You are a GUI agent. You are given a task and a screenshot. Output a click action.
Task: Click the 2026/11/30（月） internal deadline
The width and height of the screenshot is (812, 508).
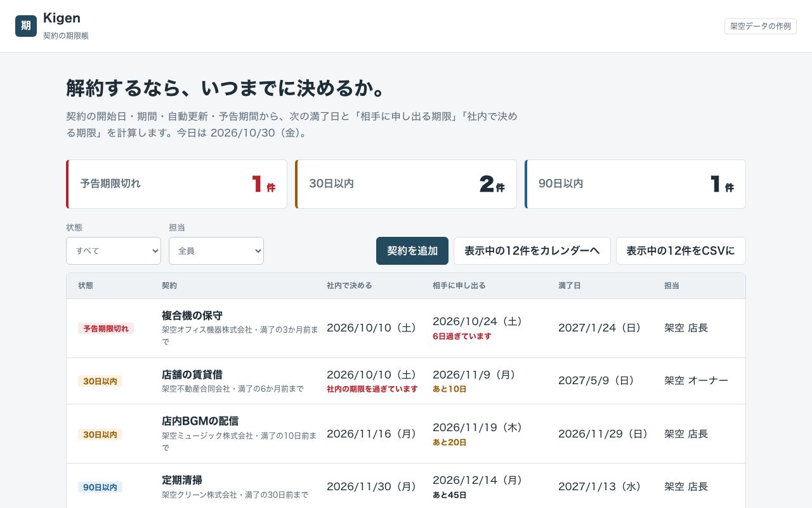coord(374,486)
